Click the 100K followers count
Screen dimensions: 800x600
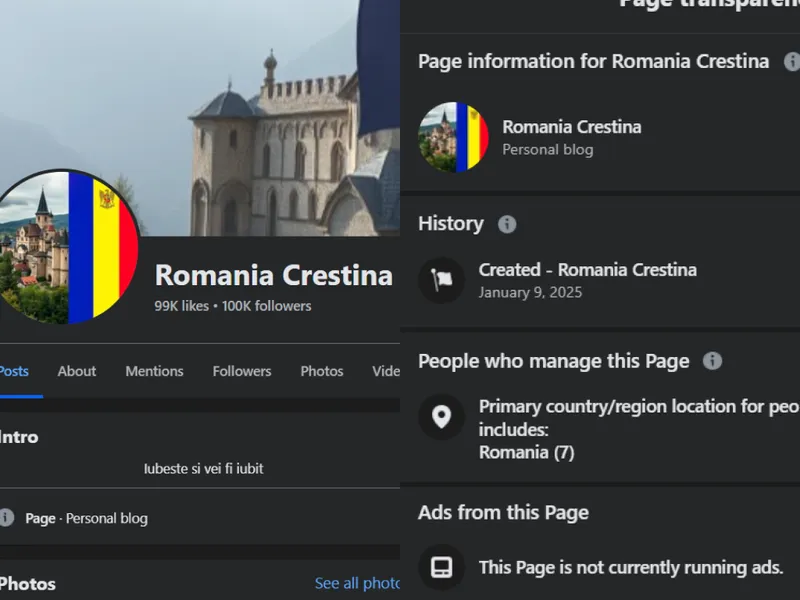[x=266, y=306]
